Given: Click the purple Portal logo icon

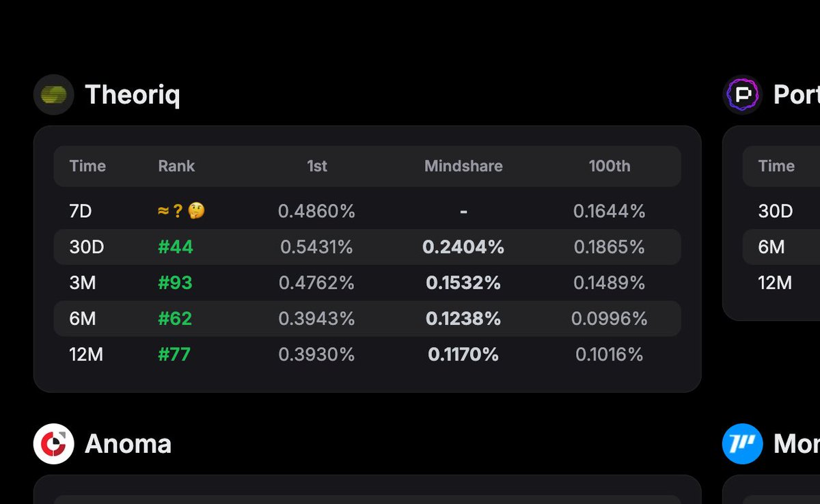Looking at the screenshot, I should point(742,95).
